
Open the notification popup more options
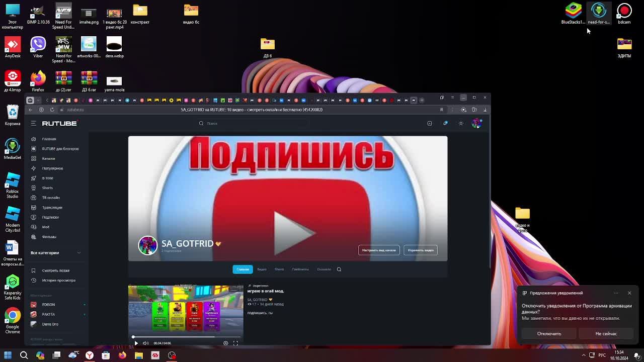click(616, 293)
